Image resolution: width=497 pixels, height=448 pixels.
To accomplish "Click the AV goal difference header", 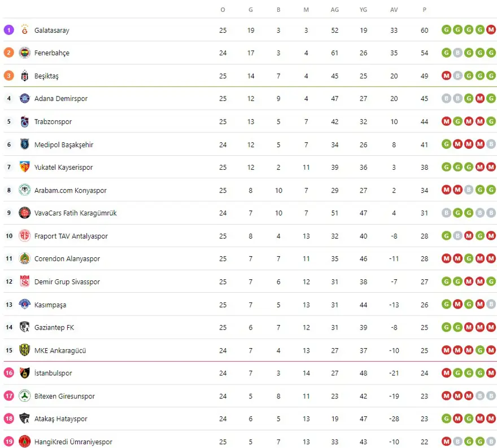I will 394,10.
